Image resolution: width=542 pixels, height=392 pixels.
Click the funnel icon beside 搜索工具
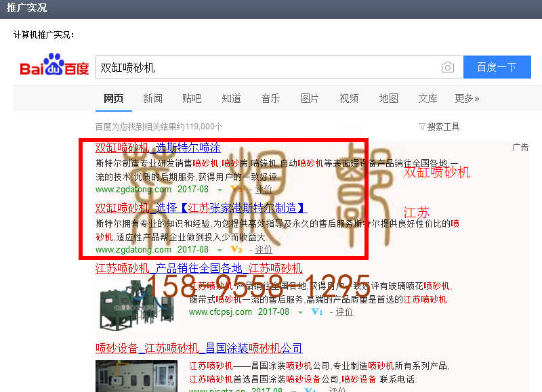pyautogui.click(x=421, y=127)
